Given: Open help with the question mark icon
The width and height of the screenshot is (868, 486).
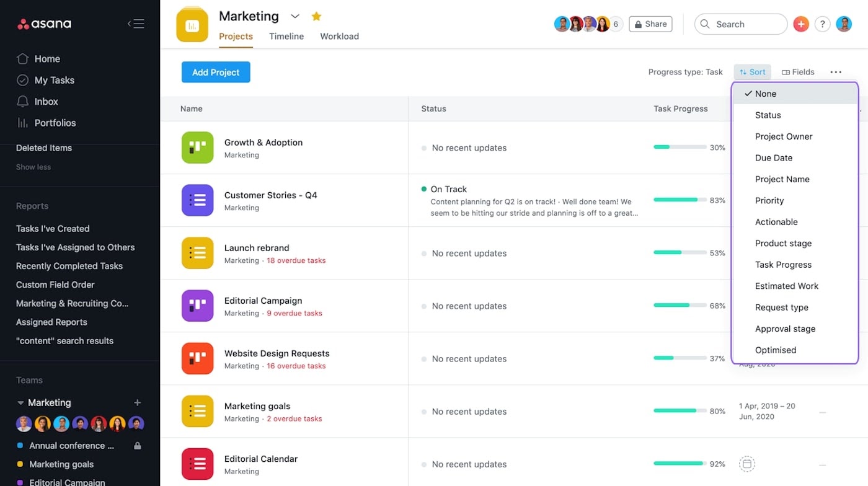Looking at the screenshot, I should pyautogui.click(x=822, y=24).
